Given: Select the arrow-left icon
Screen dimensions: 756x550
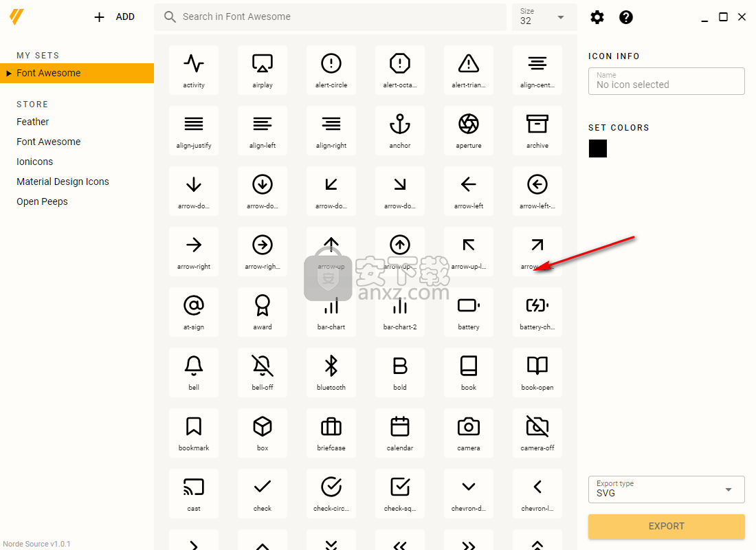Looking at the screenshot, I should click(x=469, y=191).
